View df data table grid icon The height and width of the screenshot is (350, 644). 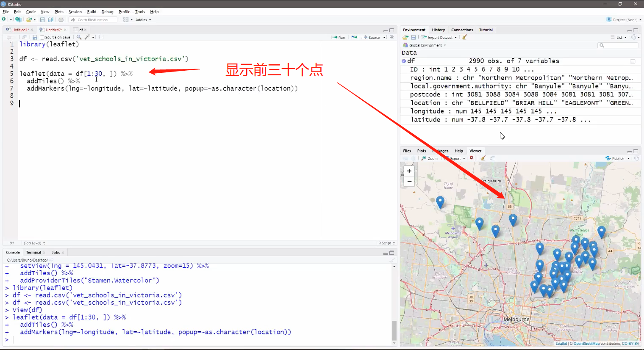pos(633,61)
